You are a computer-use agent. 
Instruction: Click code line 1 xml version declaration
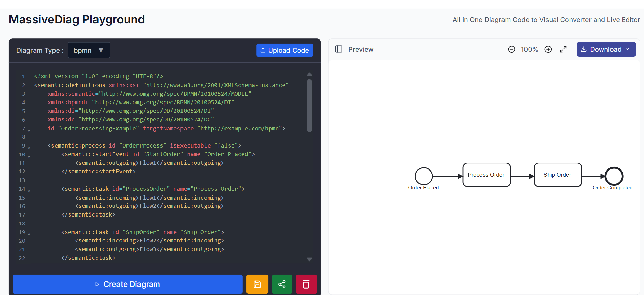tap(99, 76)
